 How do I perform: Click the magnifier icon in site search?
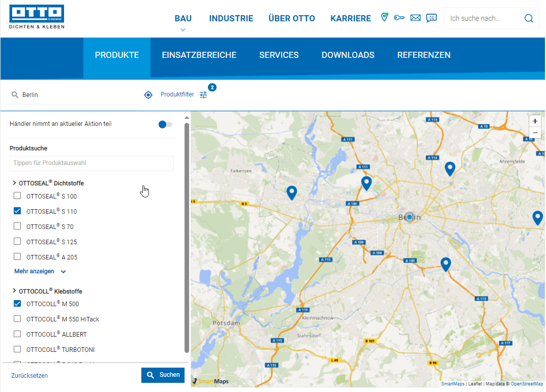pos(529,18)
